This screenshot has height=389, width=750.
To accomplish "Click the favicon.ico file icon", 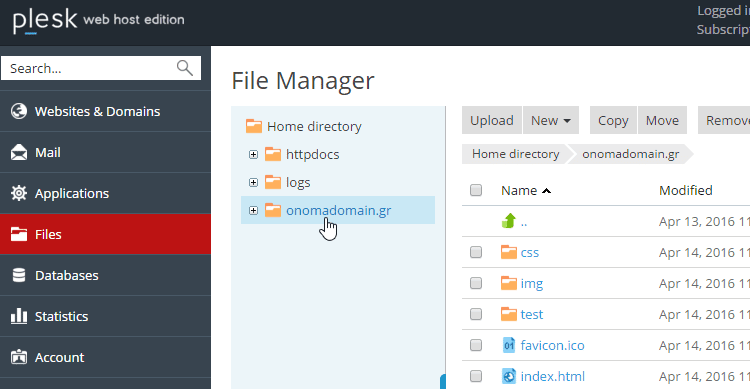I will click(x=509, y=345).
